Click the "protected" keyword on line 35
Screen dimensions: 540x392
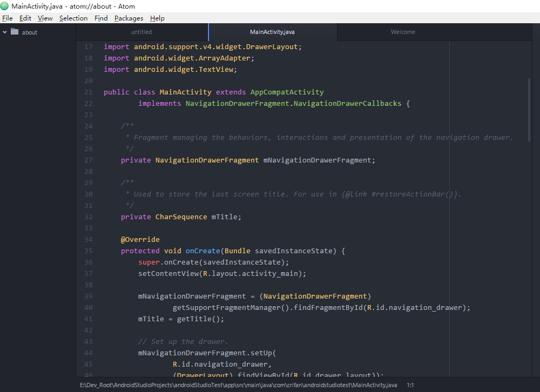click(x=140, y=251)
